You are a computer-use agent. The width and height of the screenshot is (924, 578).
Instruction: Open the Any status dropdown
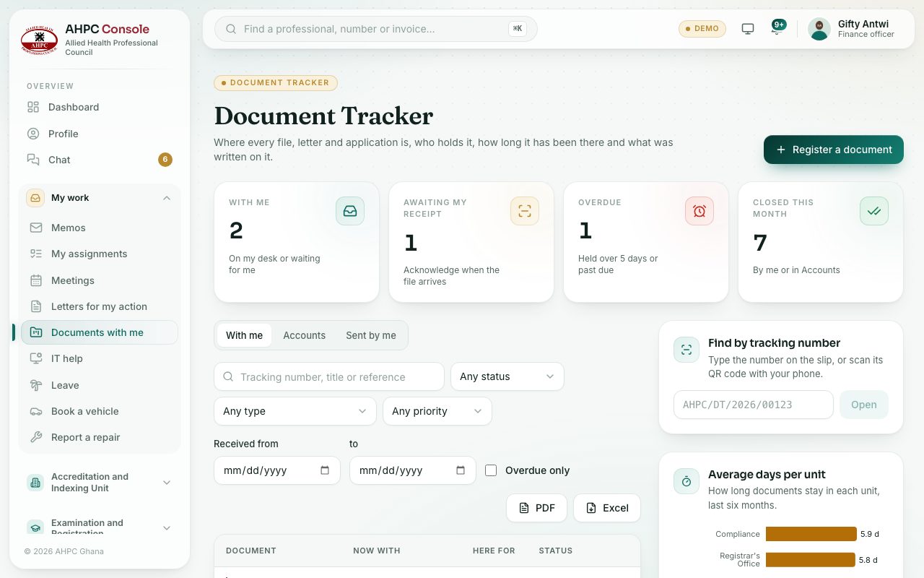point(507,376)
